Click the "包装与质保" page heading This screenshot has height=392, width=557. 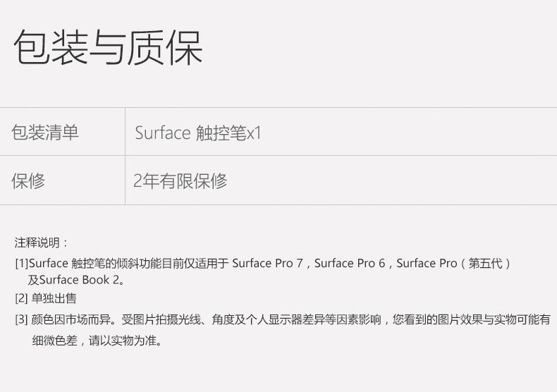point(108,48)
